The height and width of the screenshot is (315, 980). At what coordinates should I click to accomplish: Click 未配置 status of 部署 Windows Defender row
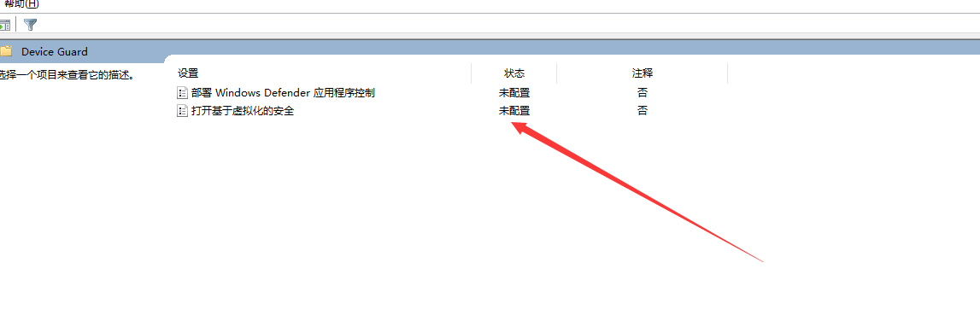tap(513, 93)
